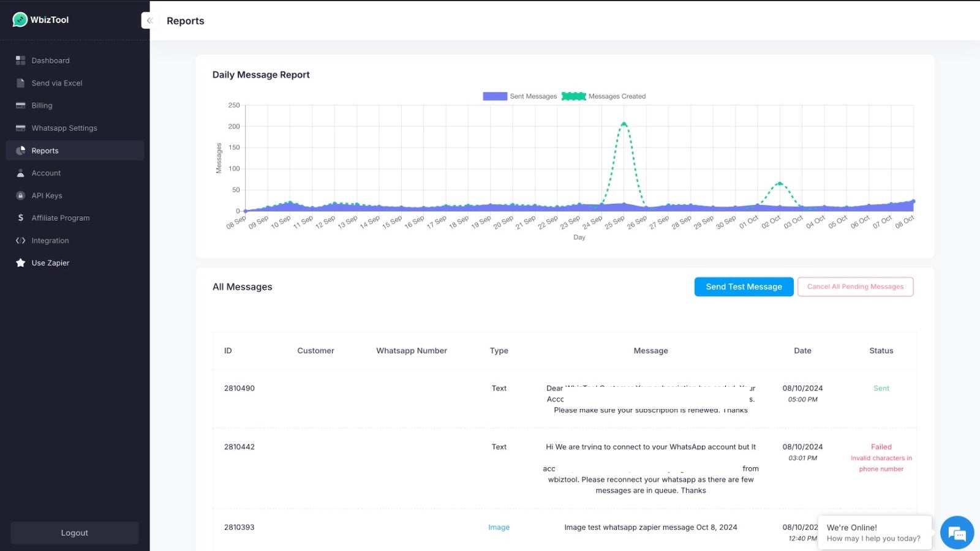
Task: Open the Account menu entry
Action: pyautogui.click(x=46, y=173)
